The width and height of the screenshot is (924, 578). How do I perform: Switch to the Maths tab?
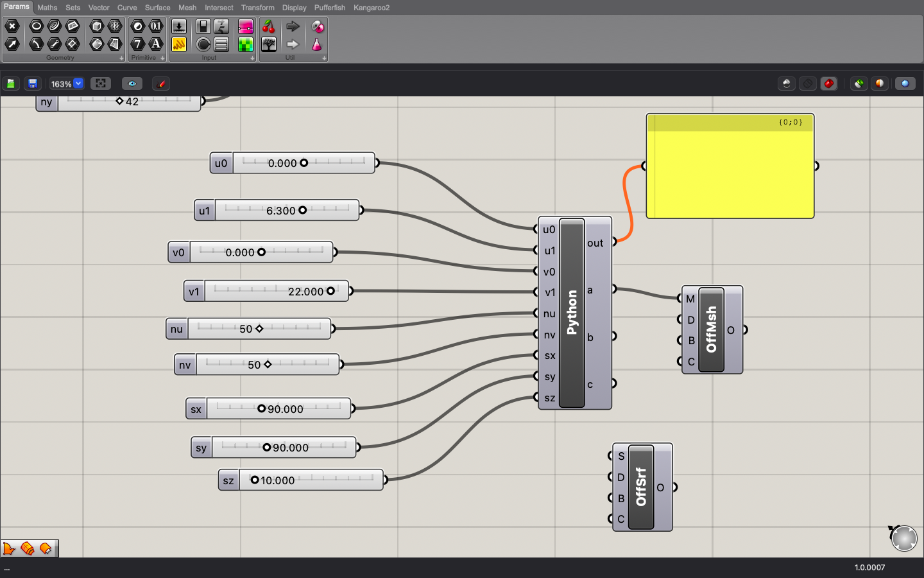pos(47,8)
